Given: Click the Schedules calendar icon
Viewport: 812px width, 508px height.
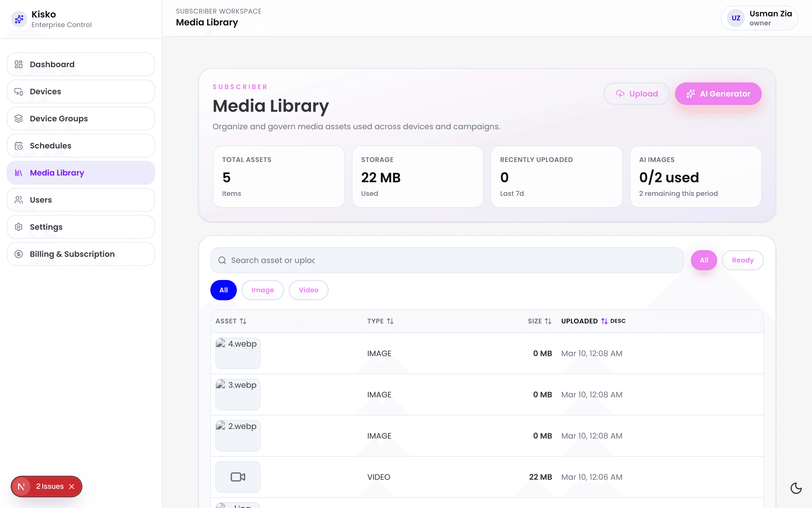Looking at the screenshot, I should click(x=18, y=146).
